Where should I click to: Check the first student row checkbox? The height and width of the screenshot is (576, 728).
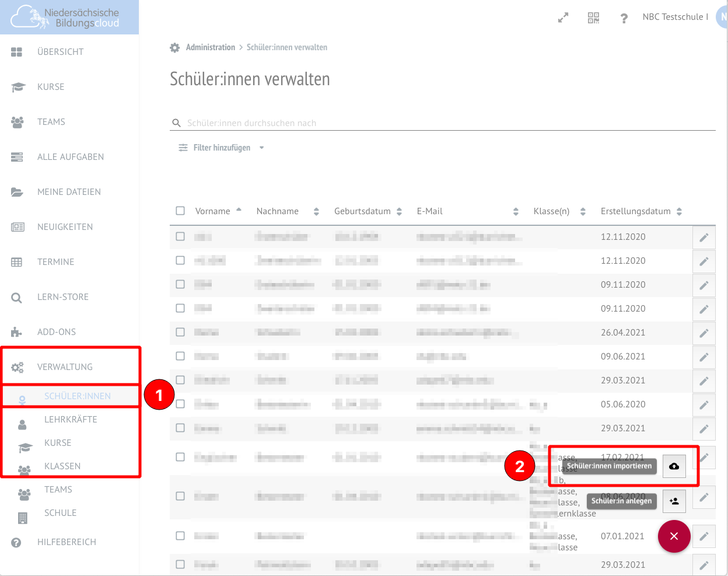[x=180, y=236]
